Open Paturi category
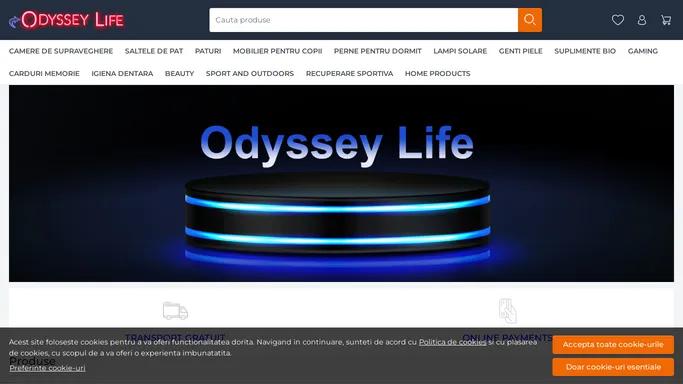Screen dimensions: 683x384 tap(208, 51)
